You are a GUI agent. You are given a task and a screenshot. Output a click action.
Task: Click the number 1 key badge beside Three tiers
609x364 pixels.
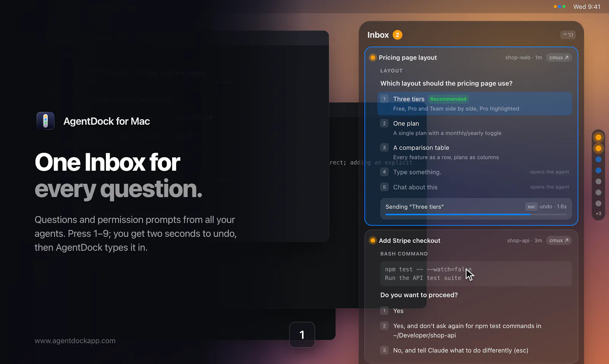(384, 99)
